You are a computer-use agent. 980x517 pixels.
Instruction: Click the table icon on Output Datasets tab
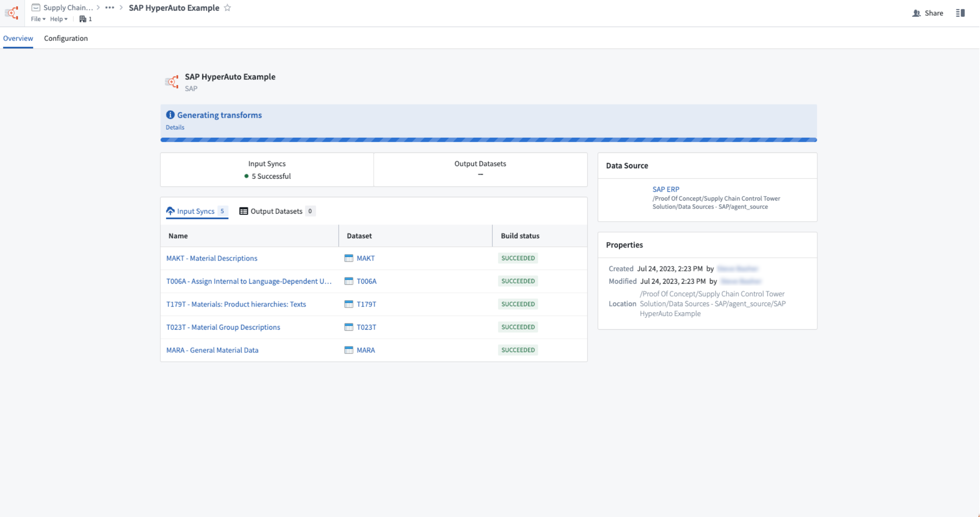pyautogui.click(x=244, y=211)
